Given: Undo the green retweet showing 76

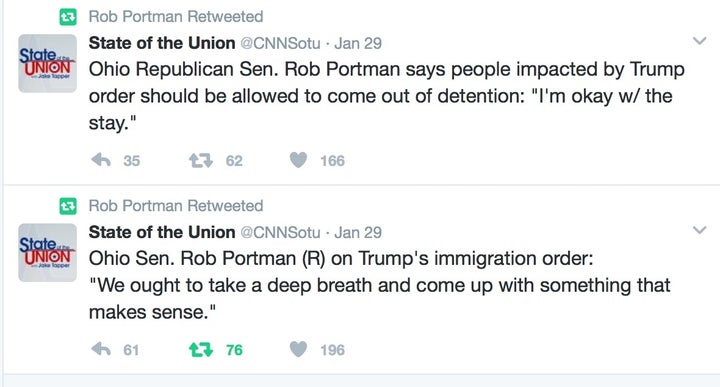Looking at the screenshot, I should (x=201, y=349).
